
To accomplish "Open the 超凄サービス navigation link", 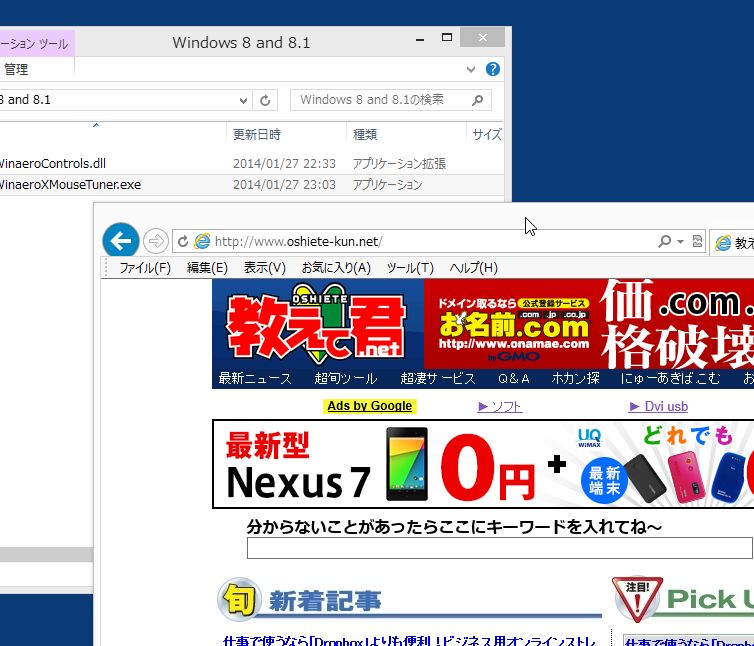I will (x=438, y=379).
